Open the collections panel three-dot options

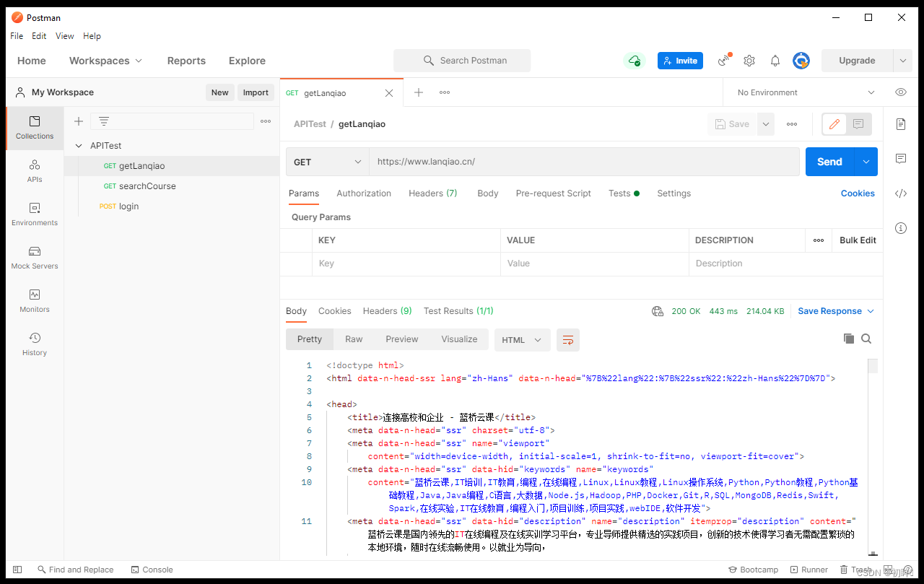click(266, 121)
